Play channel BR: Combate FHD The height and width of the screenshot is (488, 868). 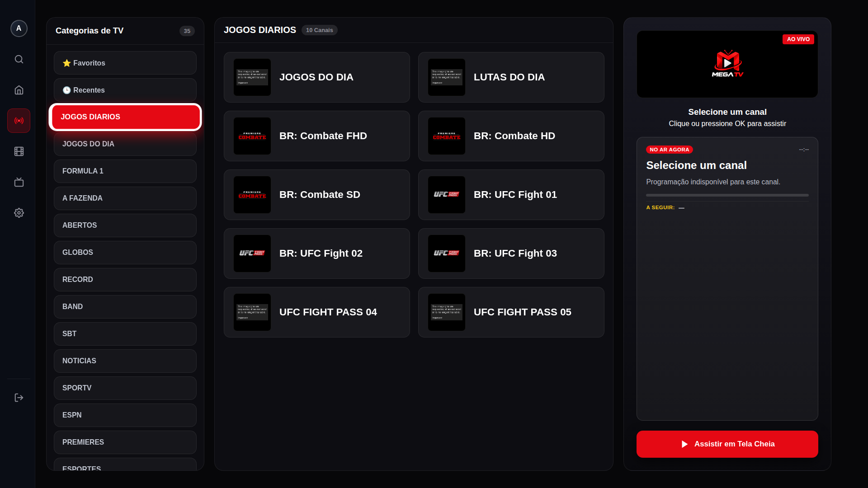pyautogui.click(x=317, y=136)
